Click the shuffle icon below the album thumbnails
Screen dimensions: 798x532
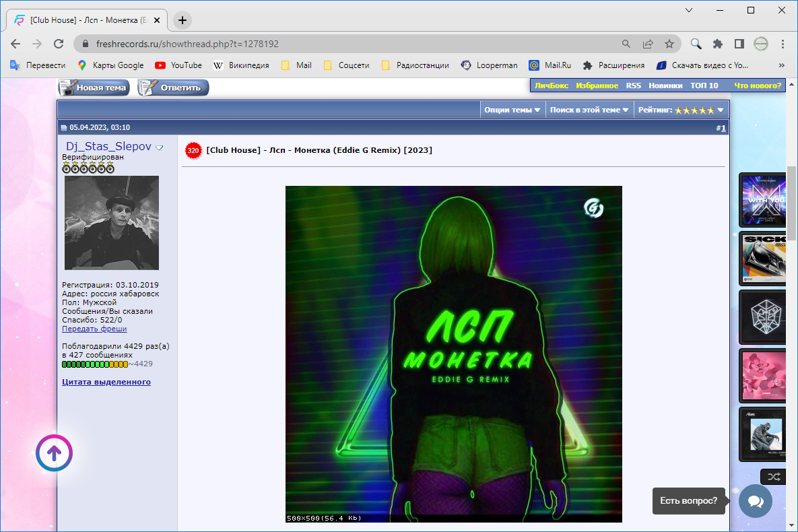pos(774,477)
